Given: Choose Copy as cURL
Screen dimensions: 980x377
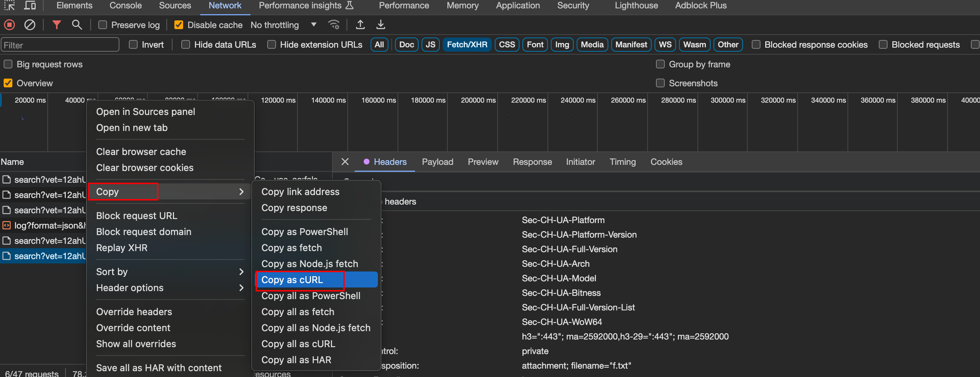Looking at the screenshot, I should pos(316,279).
